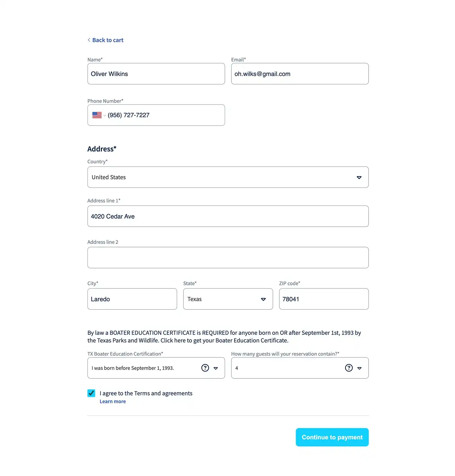Click Continue to payment
455x476 pixels.
(332, 437)
